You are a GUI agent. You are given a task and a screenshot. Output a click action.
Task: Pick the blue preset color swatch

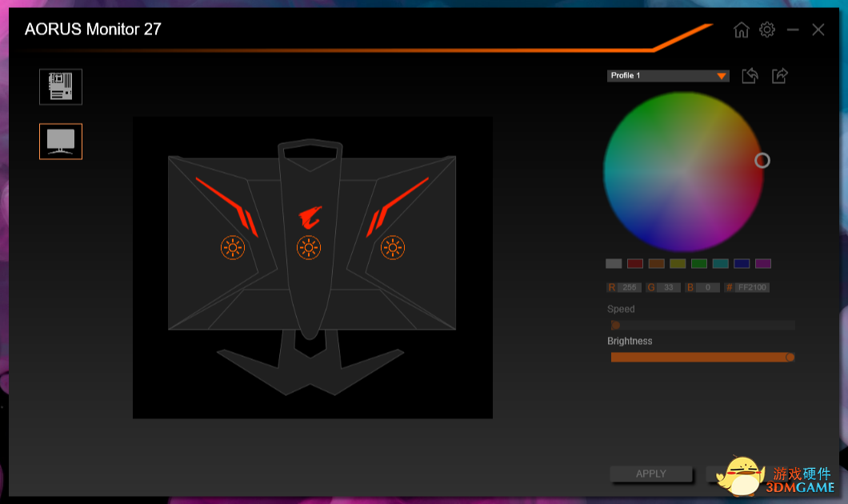click(742, 264)
